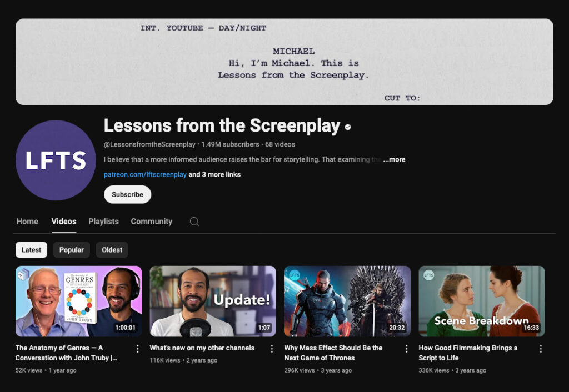Image resolution: width=569 pixels, height=392 pixels.
Task: Click the LFTS channel avatar
Action: [x=56, y=160]
